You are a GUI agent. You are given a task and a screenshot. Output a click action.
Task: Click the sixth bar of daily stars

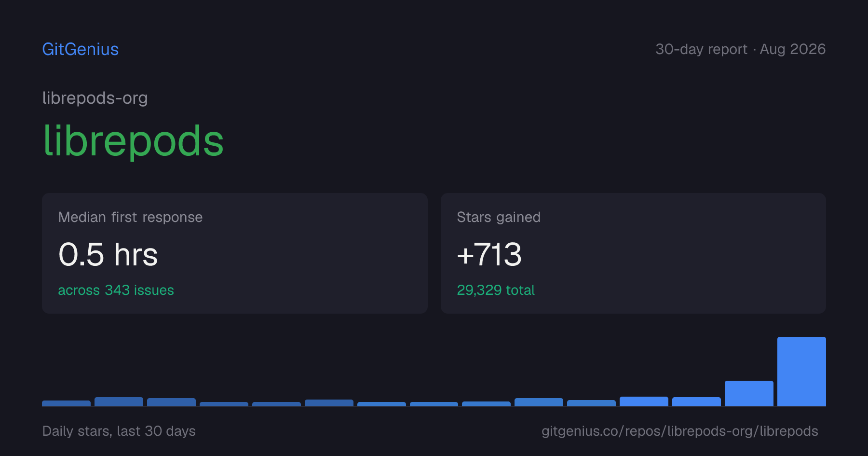tap(329, 403)
